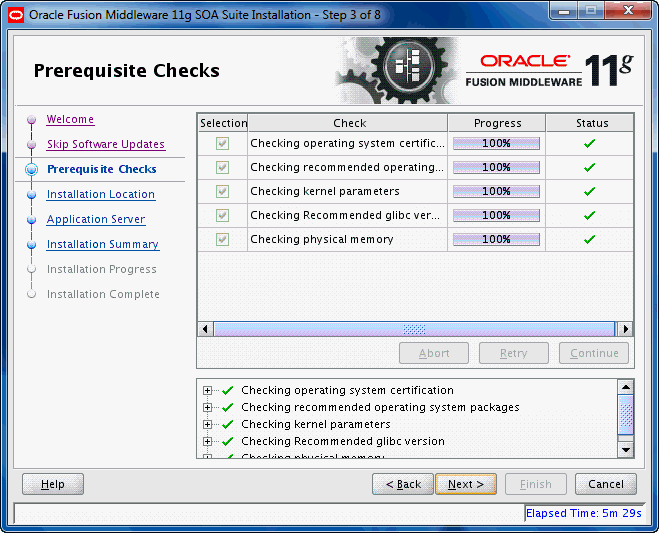
Task: Click table horizontal scrollbar right arrow
Action: (626, 329)
